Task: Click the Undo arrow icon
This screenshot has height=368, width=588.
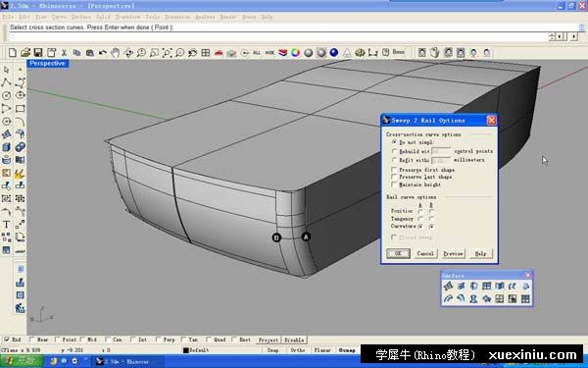Action: tap(102, 53)
